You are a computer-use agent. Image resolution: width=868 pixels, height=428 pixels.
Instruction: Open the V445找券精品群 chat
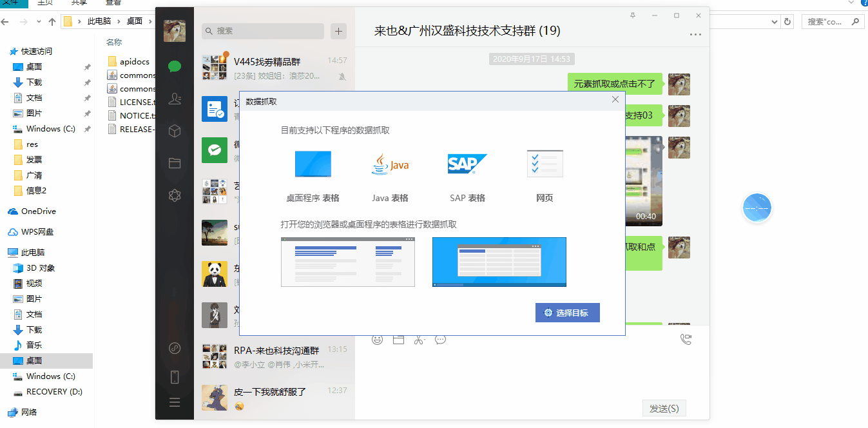coord(275,68)
